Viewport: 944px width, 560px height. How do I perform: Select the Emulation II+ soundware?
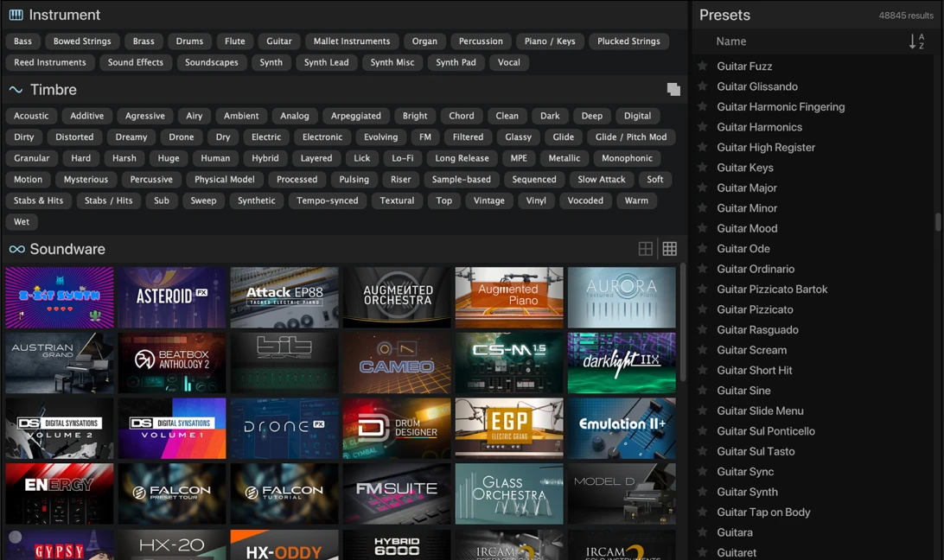[622, 428]
